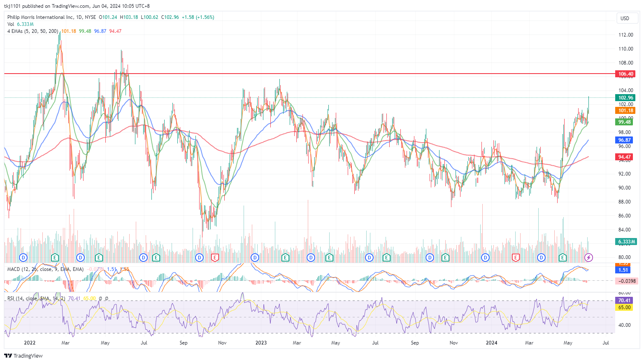Click the orange 101.18 EMA label on axis
The image size is (644, 363).
tap(625, 111)
